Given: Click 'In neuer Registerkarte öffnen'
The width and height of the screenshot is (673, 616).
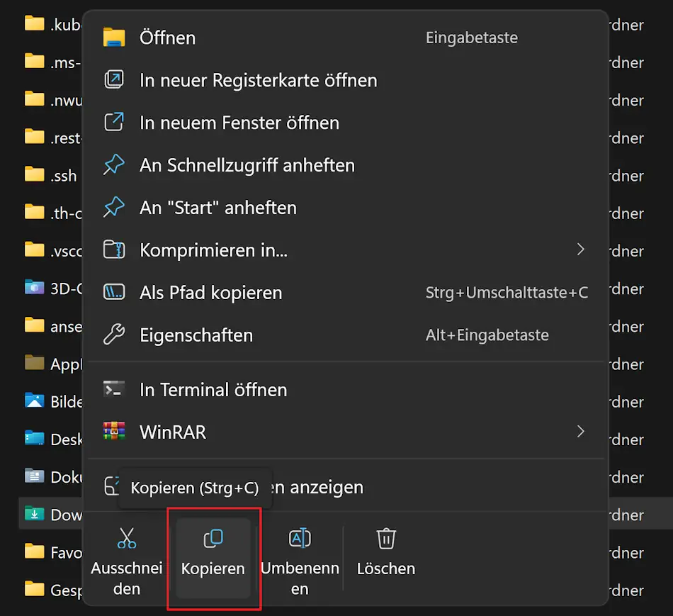Looking at the screenshot, I should point(258,80).
